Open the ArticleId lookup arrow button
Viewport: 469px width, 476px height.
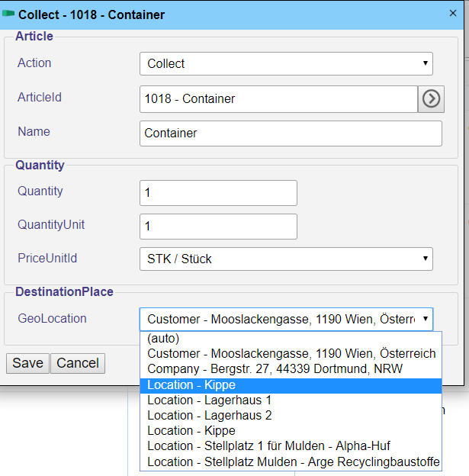431,99
